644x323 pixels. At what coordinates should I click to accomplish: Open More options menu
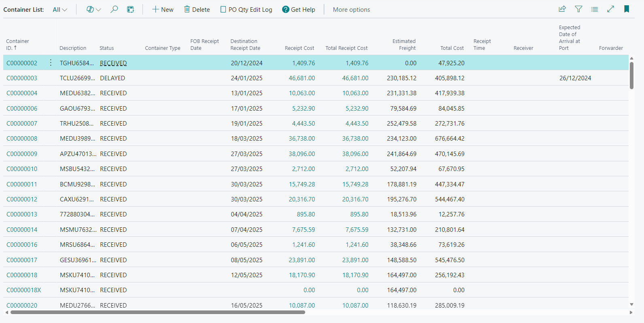point(351,9)
